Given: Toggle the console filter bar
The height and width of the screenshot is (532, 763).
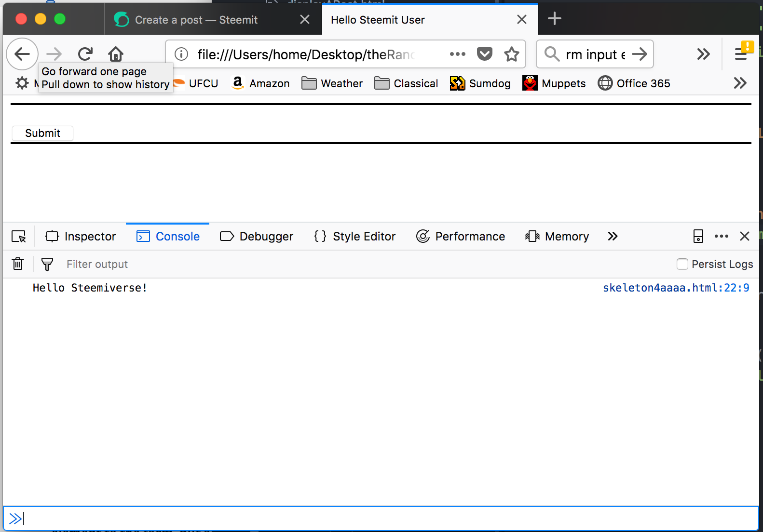Looking at the screenshot, I should point(47,264).
